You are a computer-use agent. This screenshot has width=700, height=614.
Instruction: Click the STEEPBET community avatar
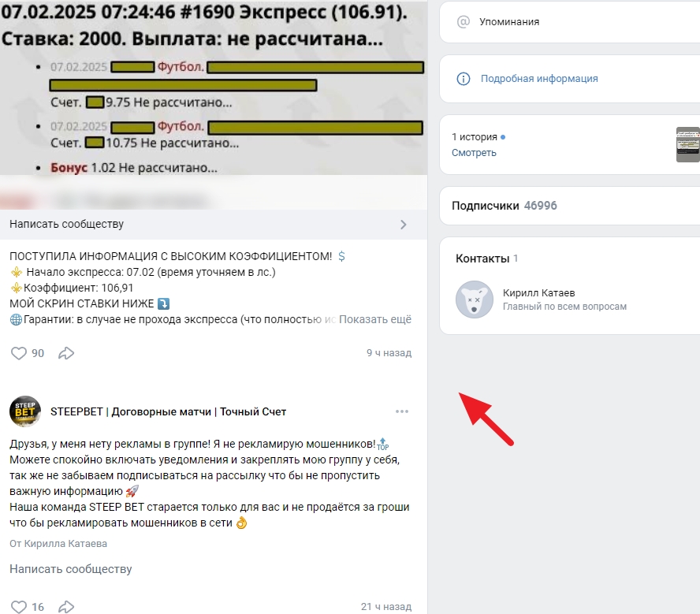pos(25,411)
